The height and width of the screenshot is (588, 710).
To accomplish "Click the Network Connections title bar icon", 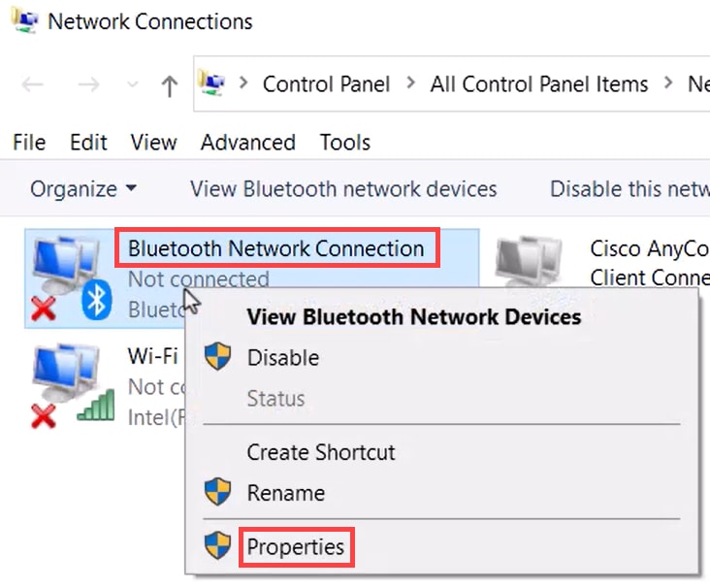I will coord(25,20).
